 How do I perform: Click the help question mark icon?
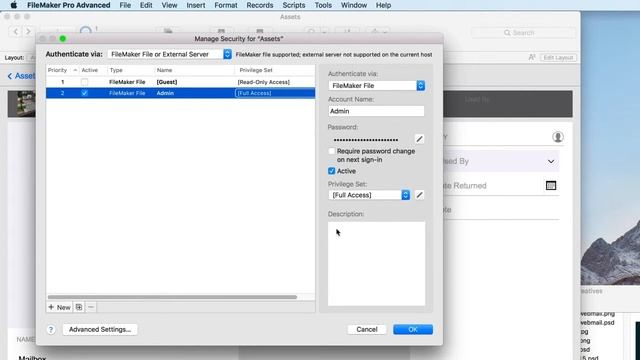point(51,329)
